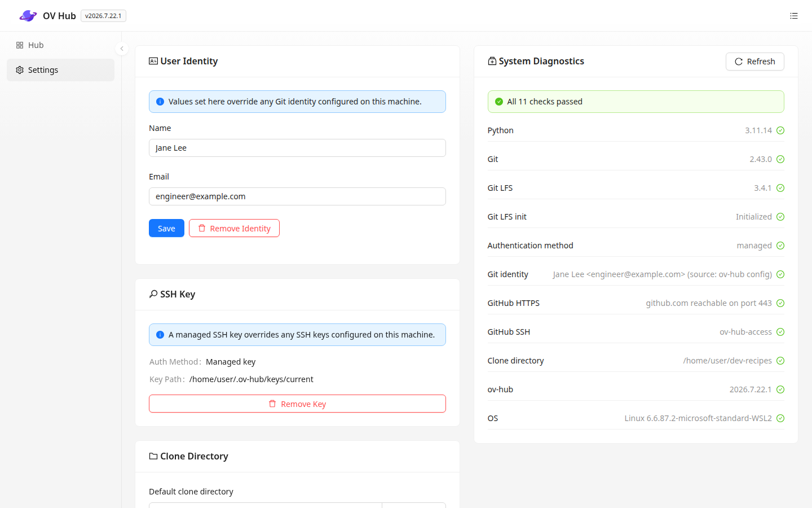Click the 'github.com reachable on port 443' value
The image size is (812, 508).
tap(709, 303)
